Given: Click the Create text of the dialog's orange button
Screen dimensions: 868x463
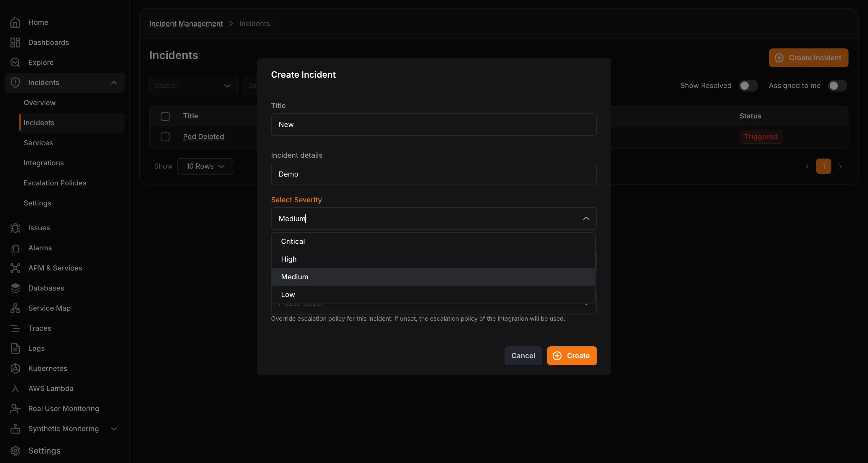Looking at the screenshot, I should click(578, 356).
